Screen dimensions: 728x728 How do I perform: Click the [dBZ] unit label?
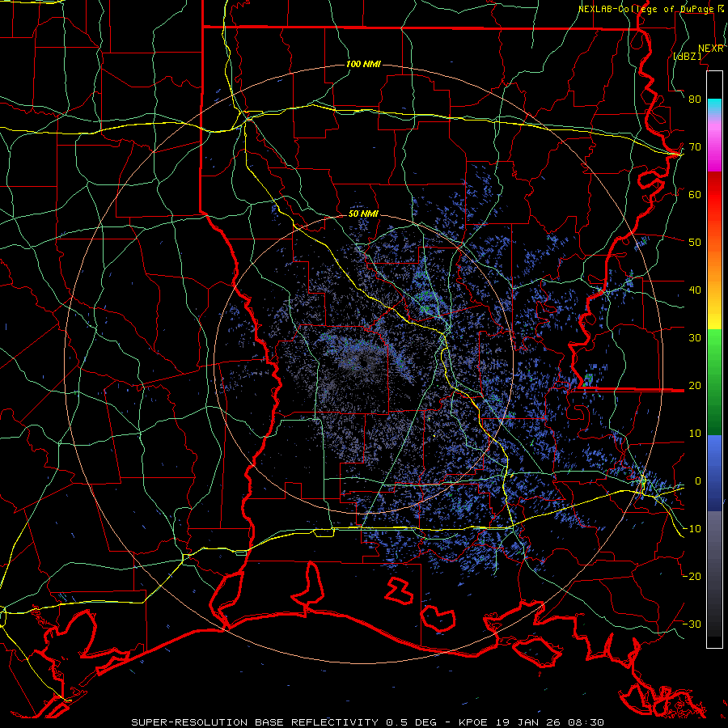pos(688,56)
